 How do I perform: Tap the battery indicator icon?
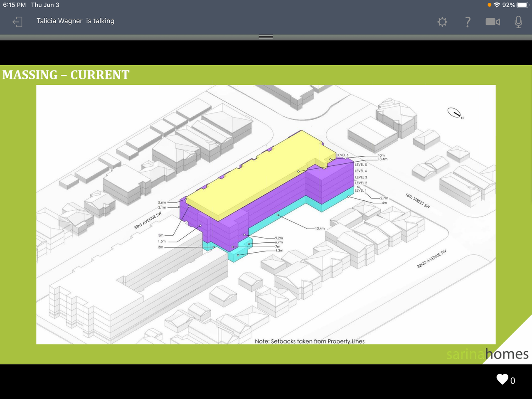tap(523, 5)
